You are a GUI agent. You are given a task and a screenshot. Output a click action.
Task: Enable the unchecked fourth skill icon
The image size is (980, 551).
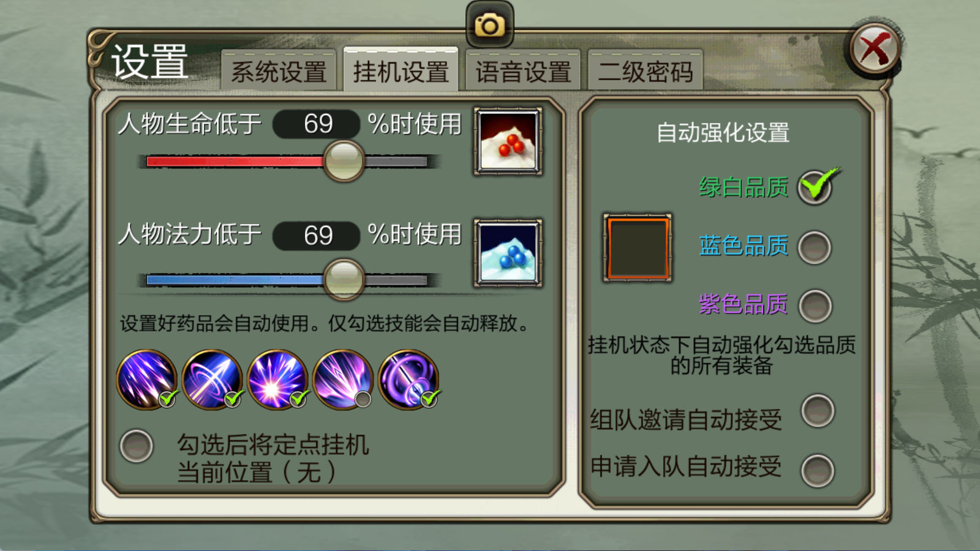(343, 380)
